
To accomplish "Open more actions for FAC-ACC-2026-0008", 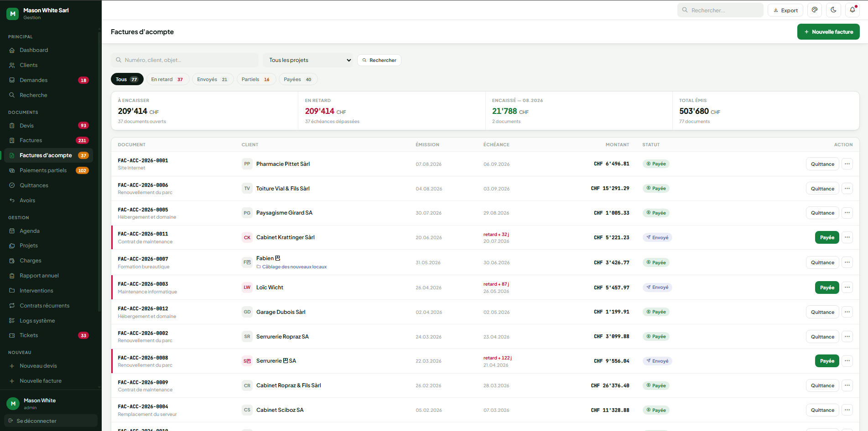I will pyautogui.click(x=847, y=361).
